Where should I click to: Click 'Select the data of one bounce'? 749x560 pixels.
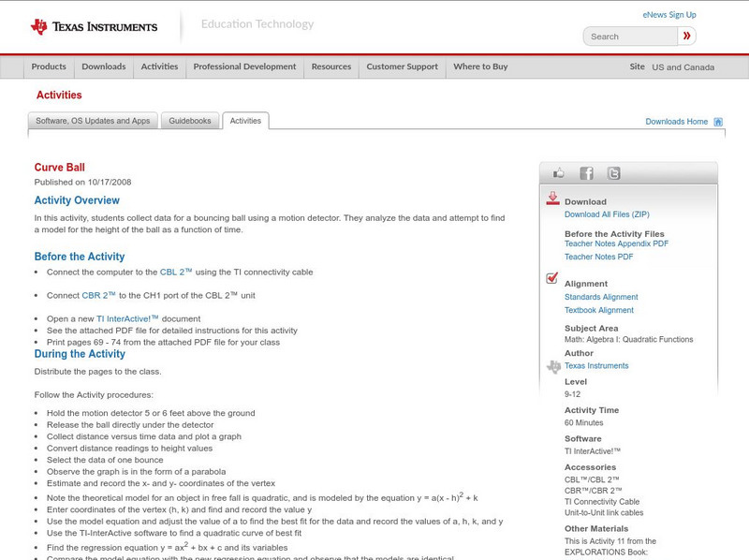[105, 460]
